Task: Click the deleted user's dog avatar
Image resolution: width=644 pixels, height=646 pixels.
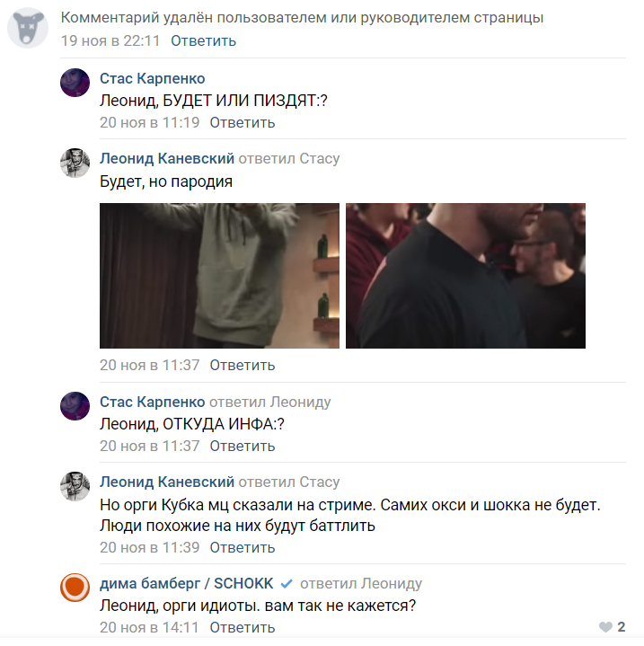Action: (x=28, y=28)
